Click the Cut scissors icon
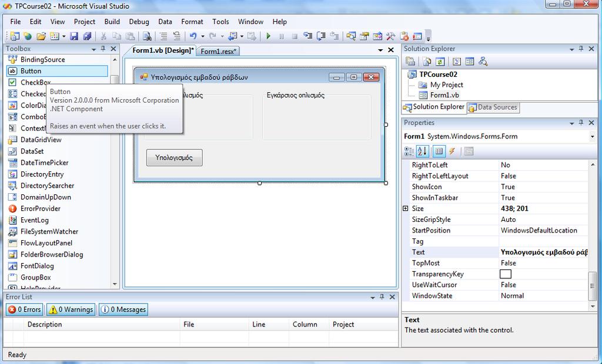The height and width of the screenshot is (364, 602). point(103,36)
